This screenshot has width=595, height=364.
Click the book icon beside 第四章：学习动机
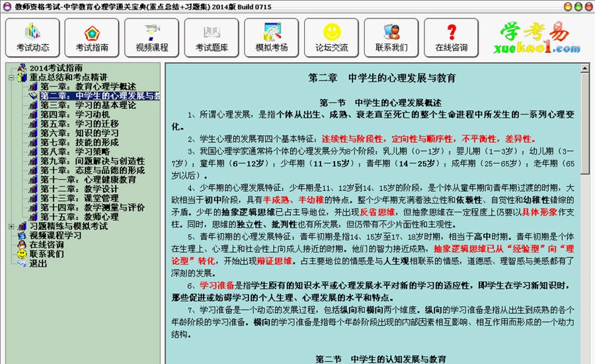point(34,114)
